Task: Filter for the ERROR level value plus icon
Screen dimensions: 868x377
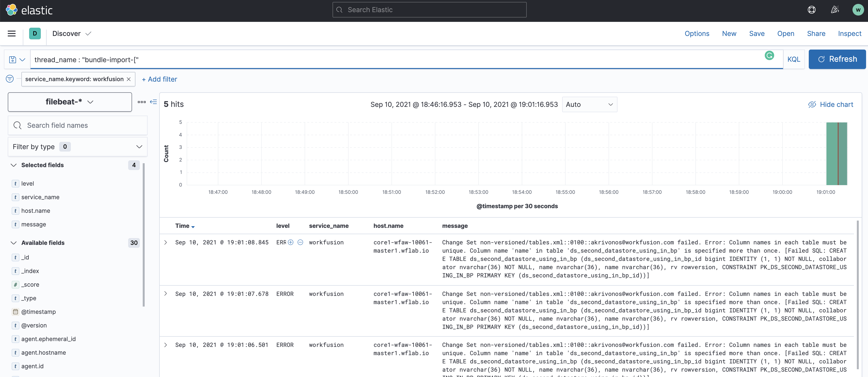Action: tap(291, 242)
